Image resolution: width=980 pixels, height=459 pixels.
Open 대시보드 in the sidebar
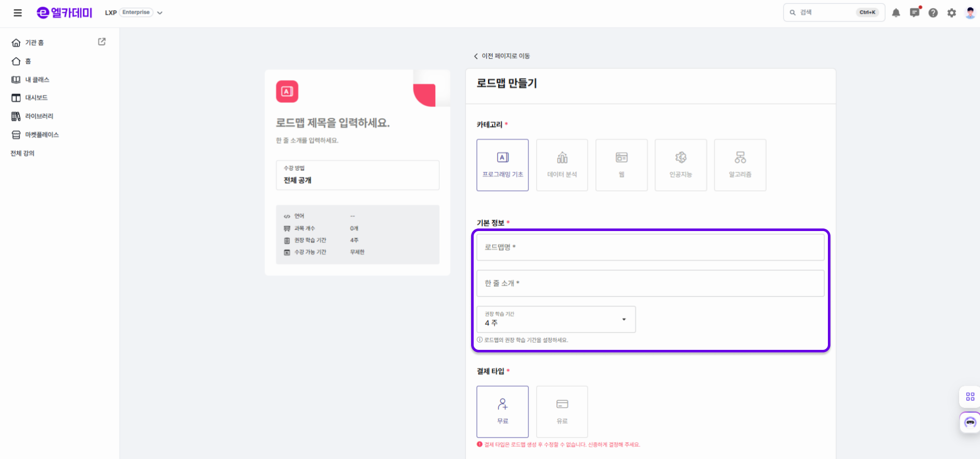click(x=36, y=97)
